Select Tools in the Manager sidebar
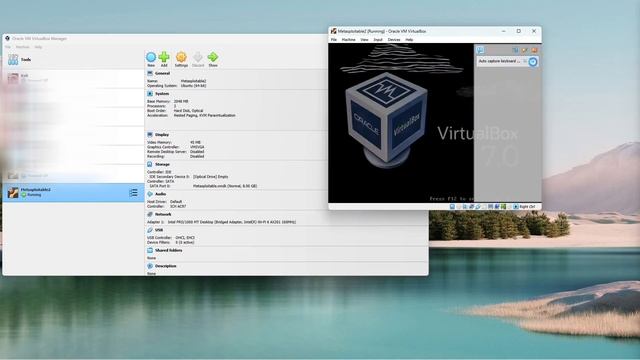Image resolution: width=640 pixels, height=360 pixels. click(73, 60)
